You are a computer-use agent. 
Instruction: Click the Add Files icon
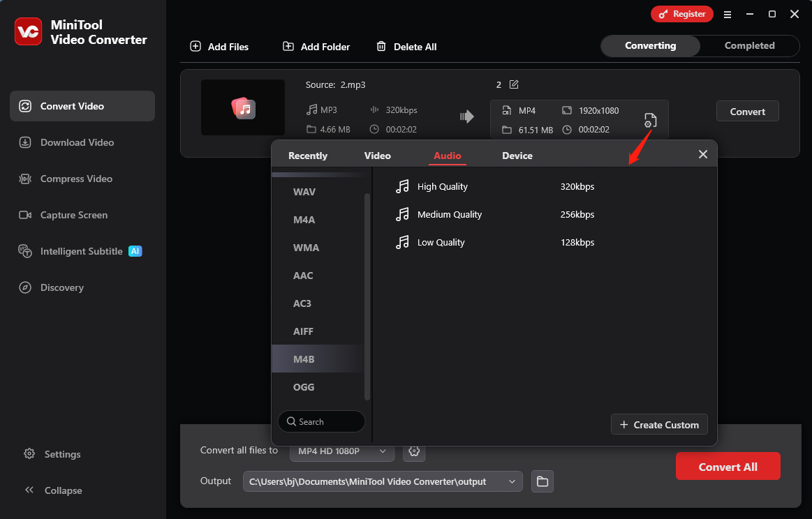(195, 46)
